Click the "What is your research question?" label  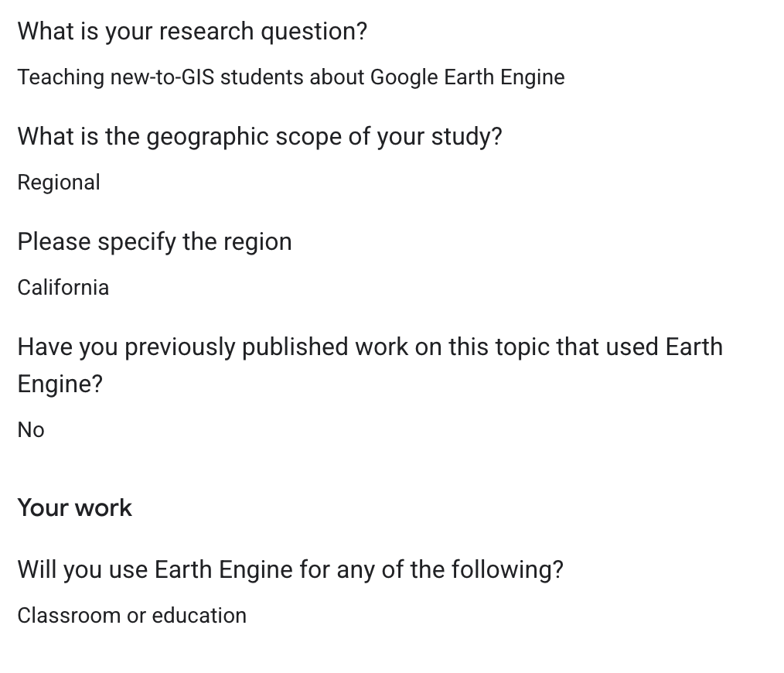click(x=192, y=32)
